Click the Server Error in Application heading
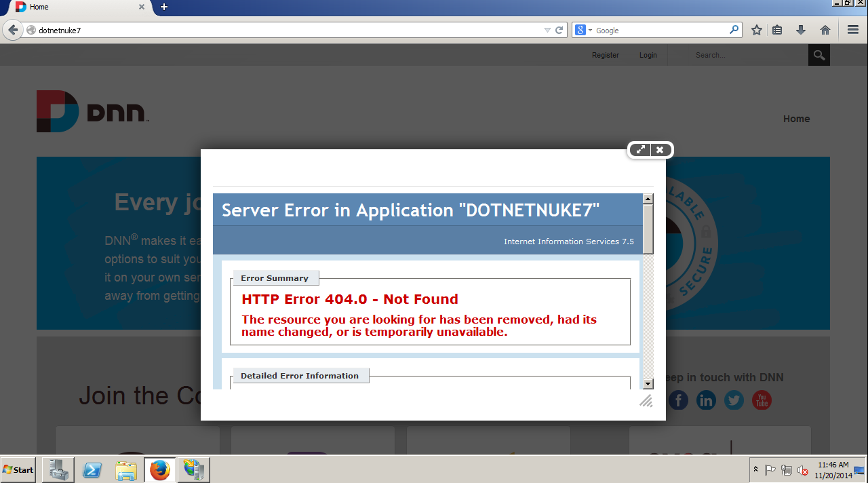The image size is (868, 483). [x=411, y=210]
